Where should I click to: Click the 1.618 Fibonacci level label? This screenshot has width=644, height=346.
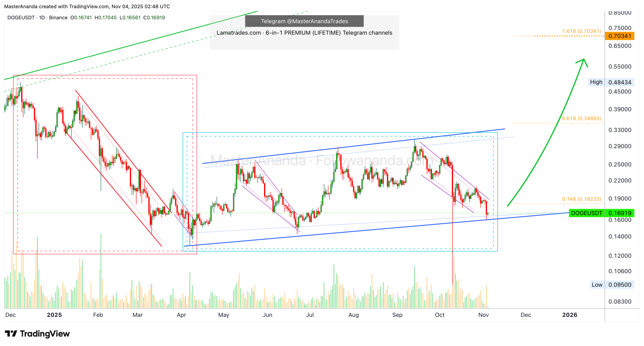pos(581,31)
